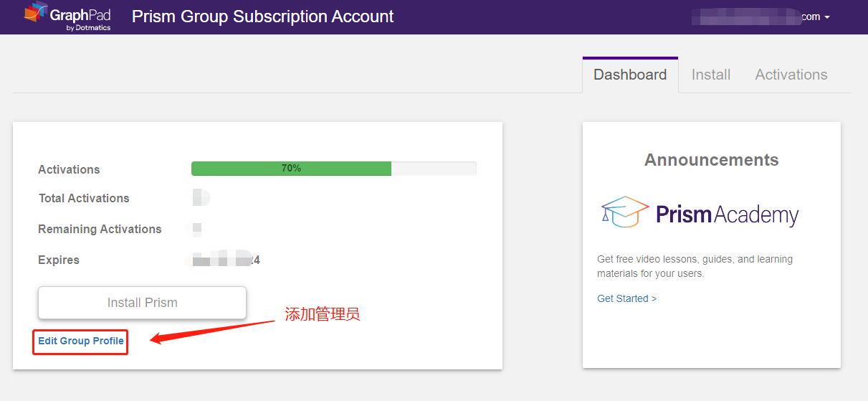Click the Remaining Activations label

point(100,229)
